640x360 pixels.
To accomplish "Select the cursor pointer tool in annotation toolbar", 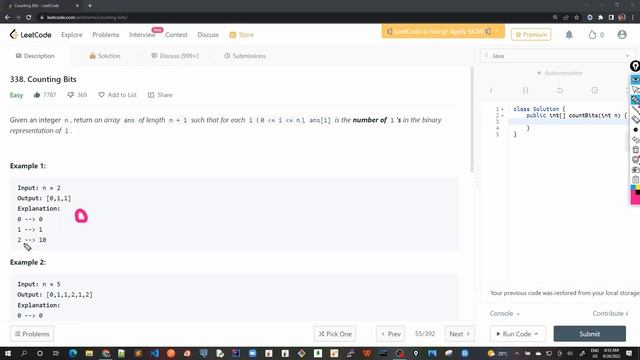I will [636, 90].
